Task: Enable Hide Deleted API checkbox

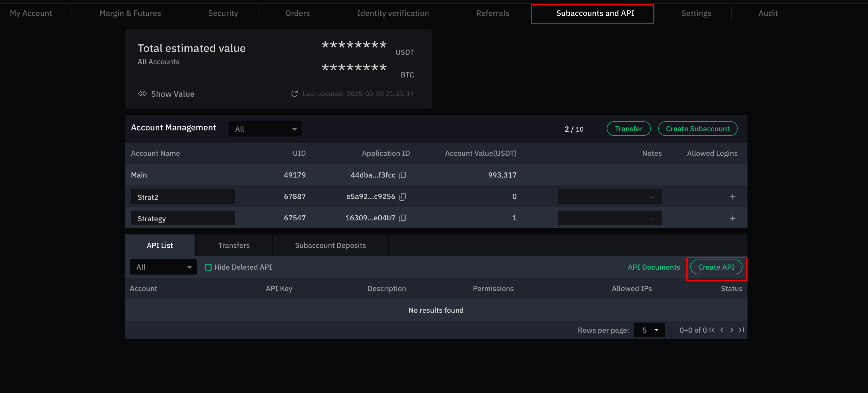Action: tap(208, 267)
